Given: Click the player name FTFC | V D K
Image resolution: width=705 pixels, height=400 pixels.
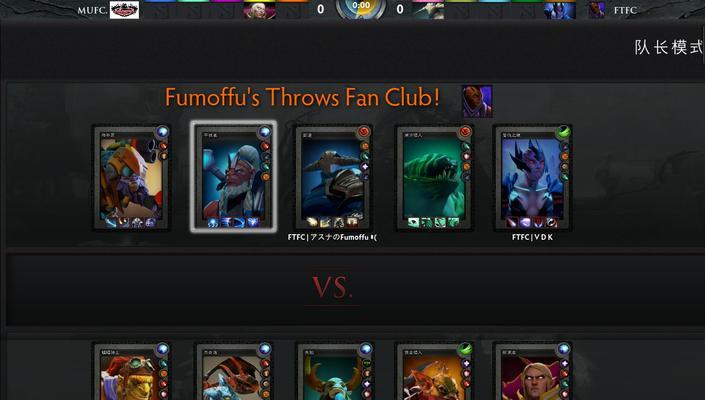Looking at the screenshot, I should [x=532, y=237].
